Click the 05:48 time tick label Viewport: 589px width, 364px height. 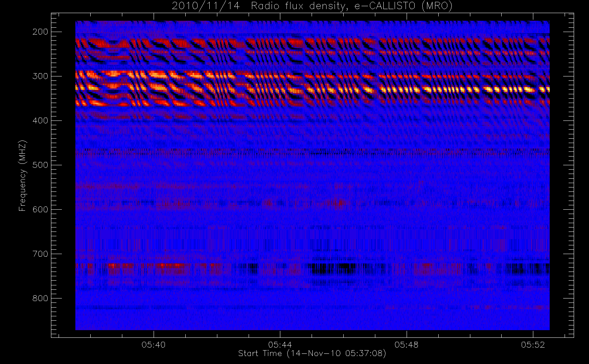coord(406,345)
